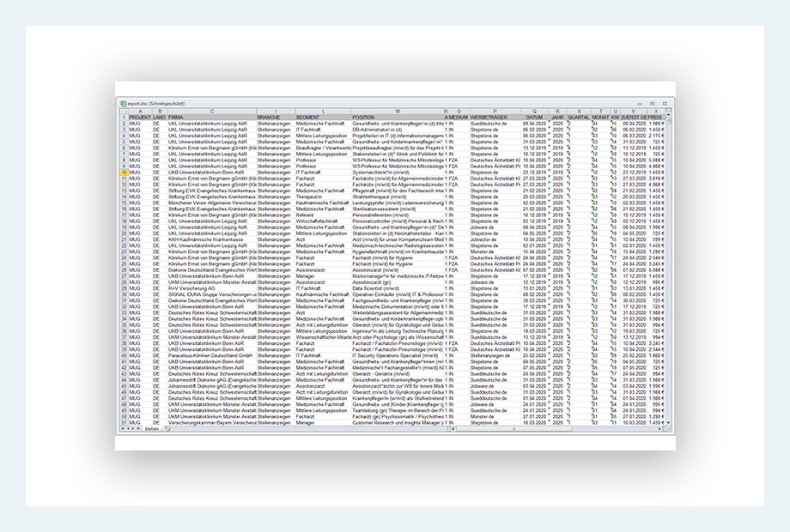The width and height of the screenshot is (790, 532).
Task: Click the 'Wirtschaftsfachkraft' segment cell
Action: coord(324,221)
